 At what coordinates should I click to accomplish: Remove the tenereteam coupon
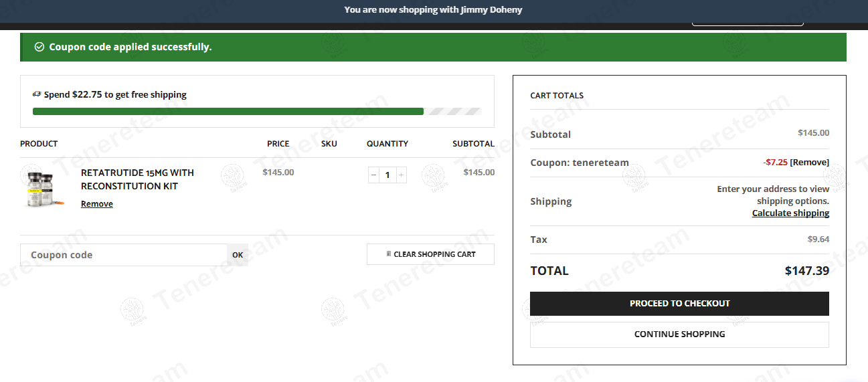(809, 162)
